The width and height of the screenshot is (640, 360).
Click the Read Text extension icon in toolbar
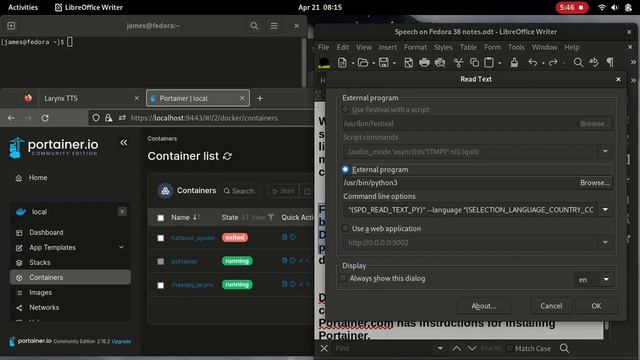324,62
